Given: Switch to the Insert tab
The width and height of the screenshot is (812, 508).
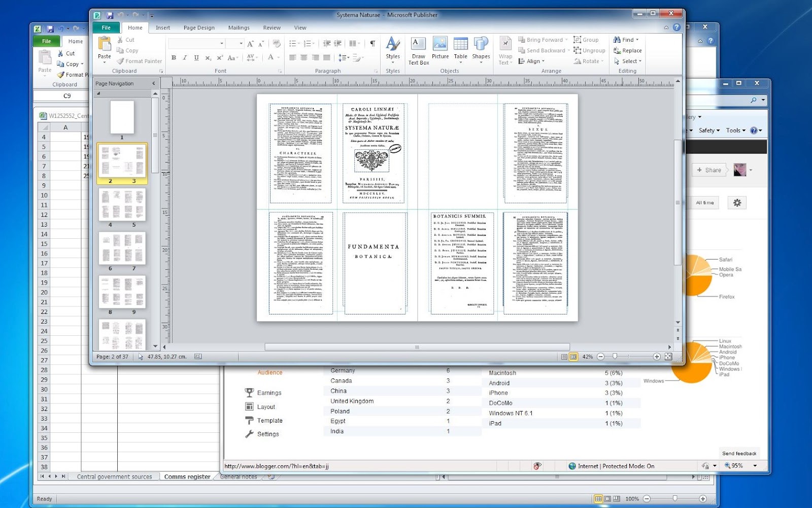Looking at the screenshot, I should pyautogui.click(x=163, y=28).
